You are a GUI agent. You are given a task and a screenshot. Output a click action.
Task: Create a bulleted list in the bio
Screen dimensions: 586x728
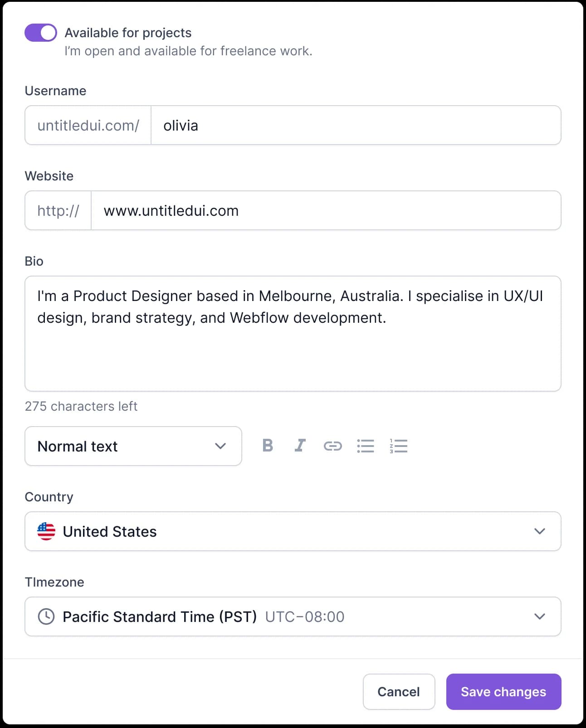click(x=366, y=446)
